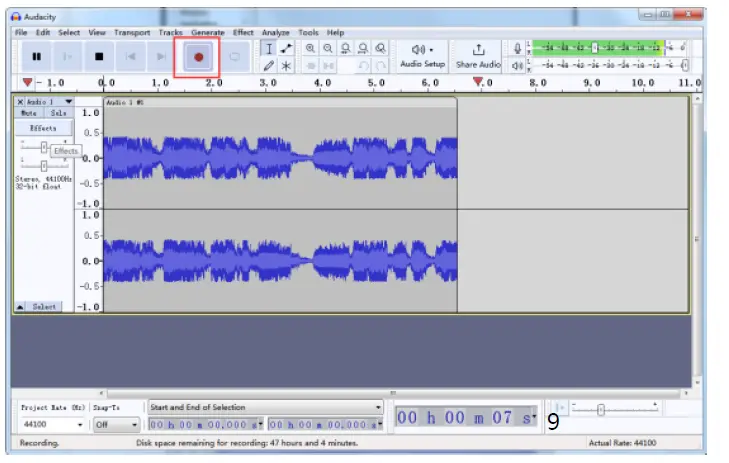This screenshot has width=729, height=463.
Task: Click the Zoom Out magnifier
Action: click(x=327, y=48)
